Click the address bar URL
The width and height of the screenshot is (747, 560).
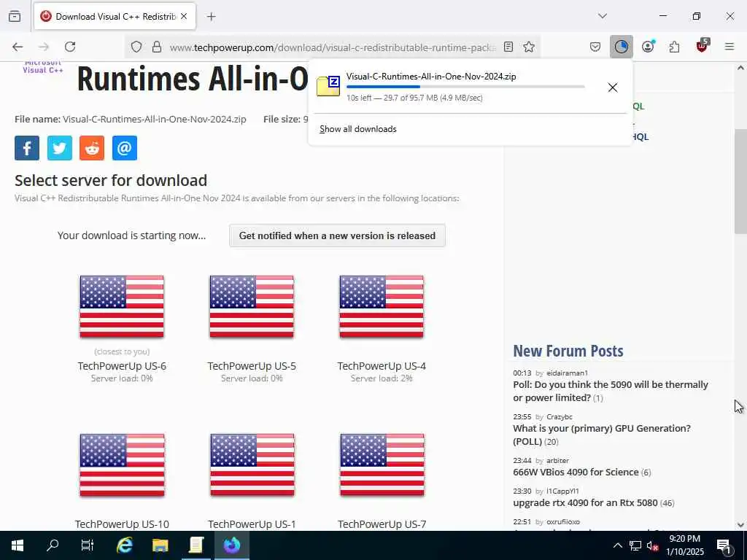point(333,47)
